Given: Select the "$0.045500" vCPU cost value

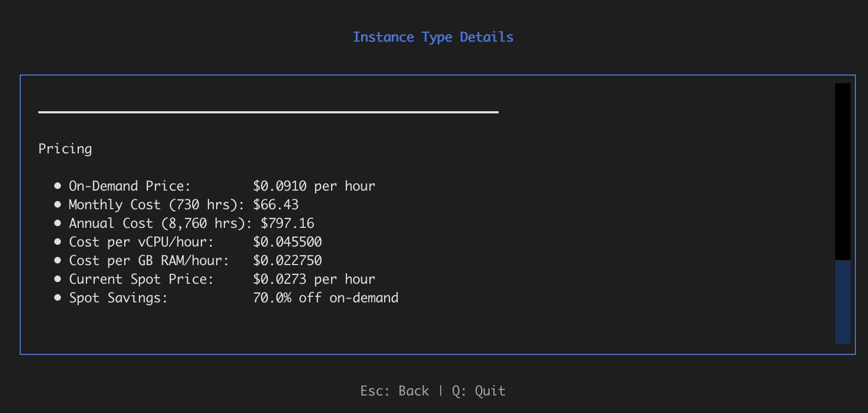Looking at the screenshot, I should coord(287,242).
